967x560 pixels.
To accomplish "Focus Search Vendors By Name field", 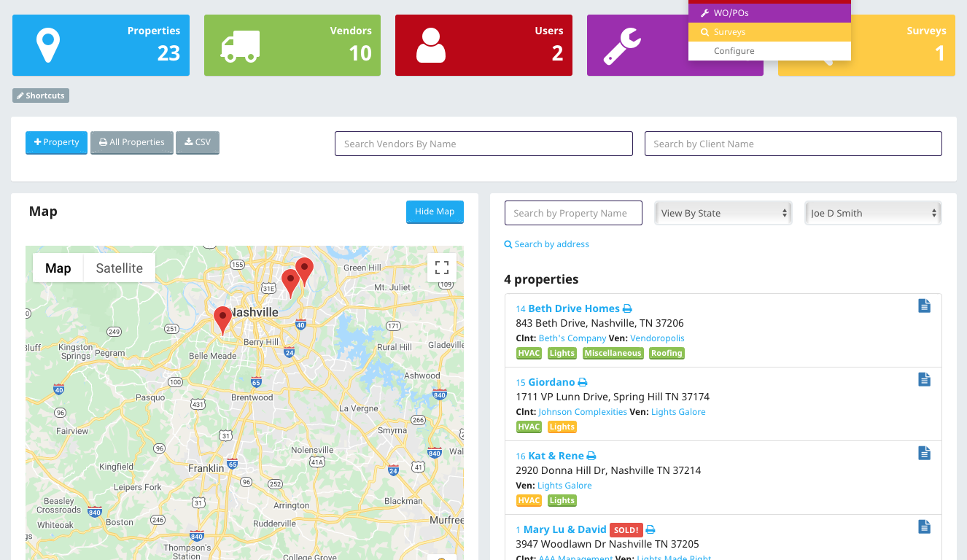I will point(483,144).
